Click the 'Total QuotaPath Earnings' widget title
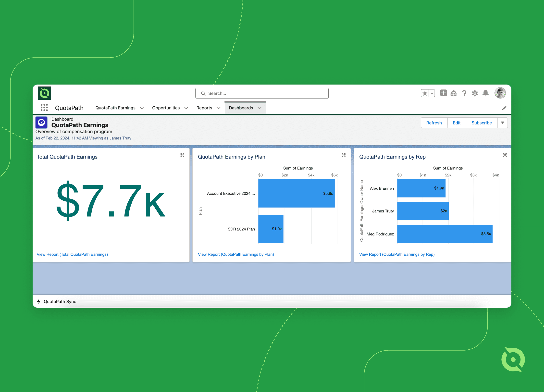The width and height of the screenshot is (544, 392). [67, 157]
